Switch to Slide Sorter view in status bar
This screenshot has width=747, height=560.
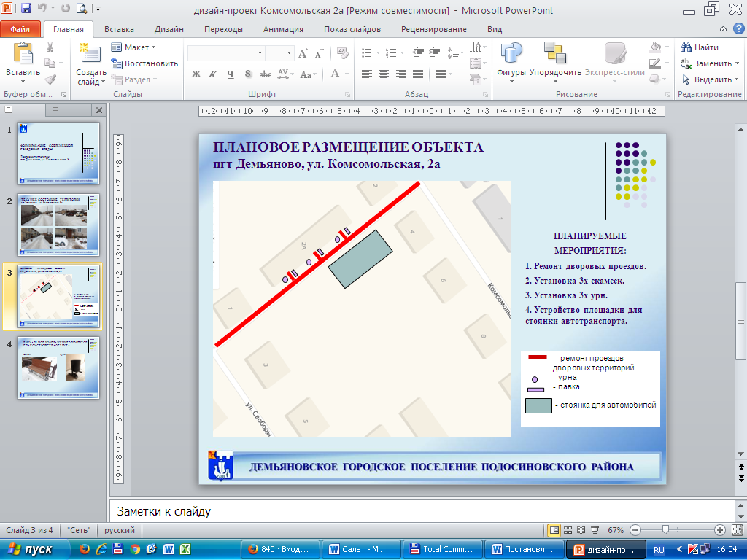point(568,530)
